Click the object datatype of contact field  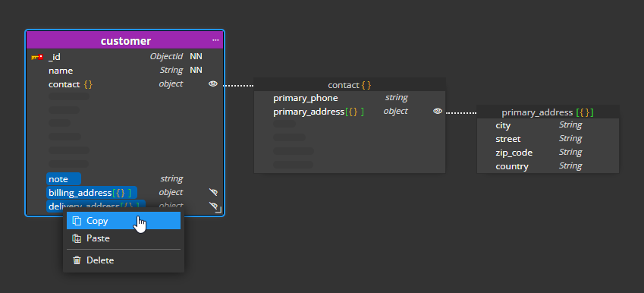click(x=171, y=83)
